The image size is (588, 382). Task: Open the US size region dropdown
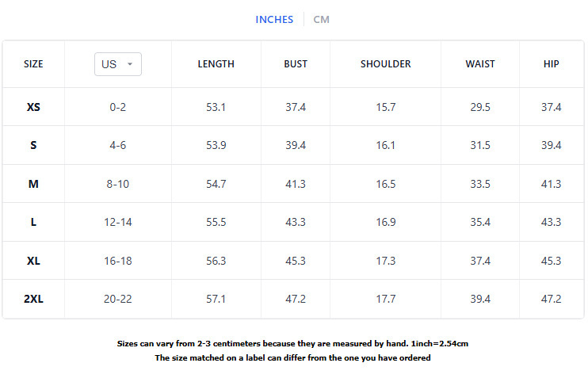tap(117, 64)
